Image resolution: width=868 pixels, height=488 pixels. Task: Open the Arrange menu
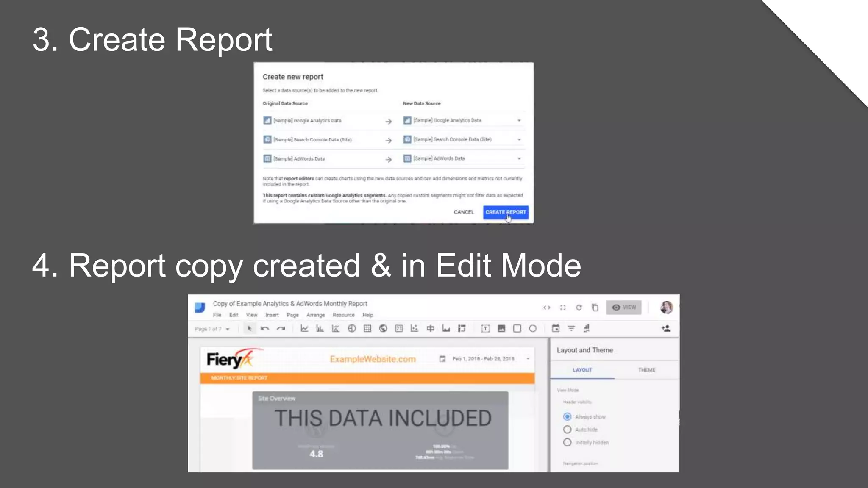click(316, 315)
